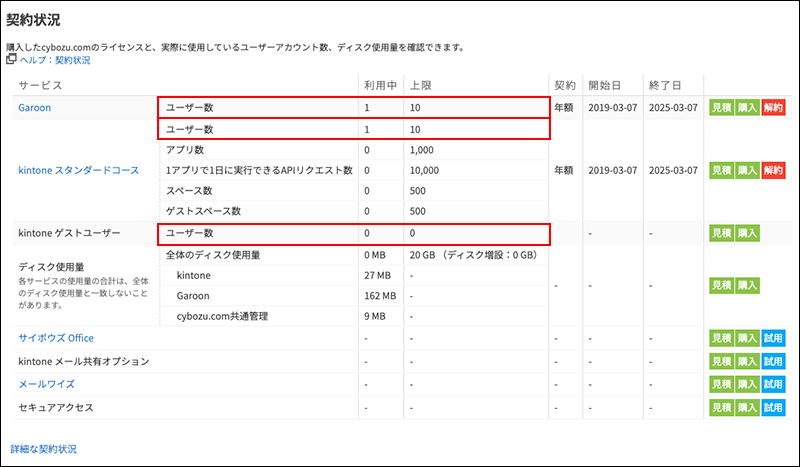Image resolution: width=800 pixels, height=467 pixels.
Task: Open the kintone スタンダードコース link
Action: tap(79, 170)
